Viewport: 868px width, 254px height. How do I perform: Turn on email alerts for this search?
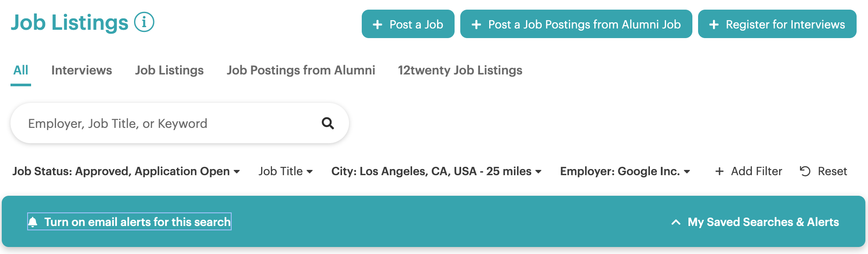pos(129,222)
